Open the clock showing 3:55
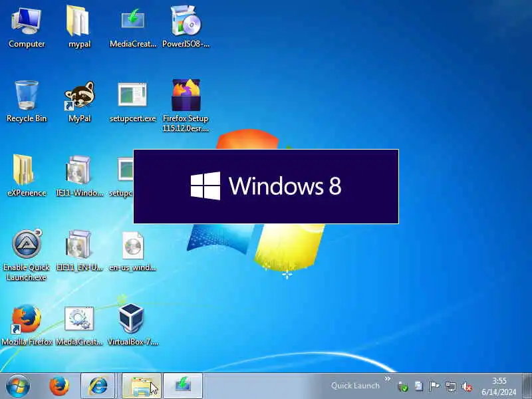Image resolution: width=532 pixels, height=399 pixels. [499, 386]
